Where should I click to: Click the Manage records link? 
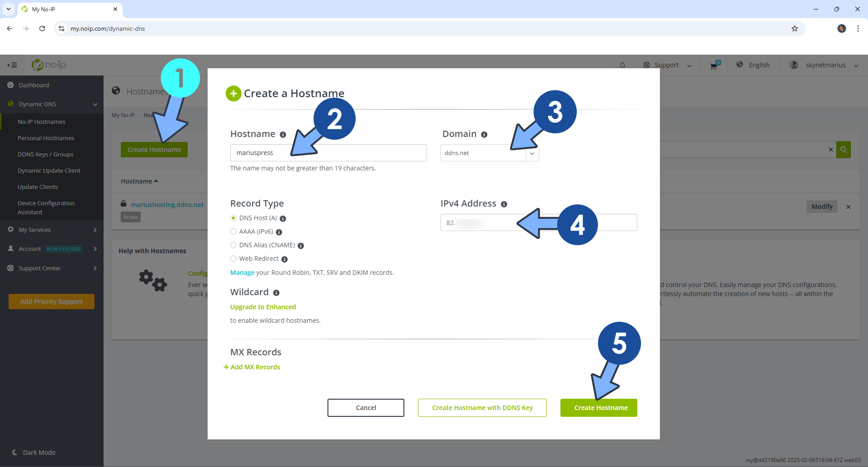click(242, 273)
